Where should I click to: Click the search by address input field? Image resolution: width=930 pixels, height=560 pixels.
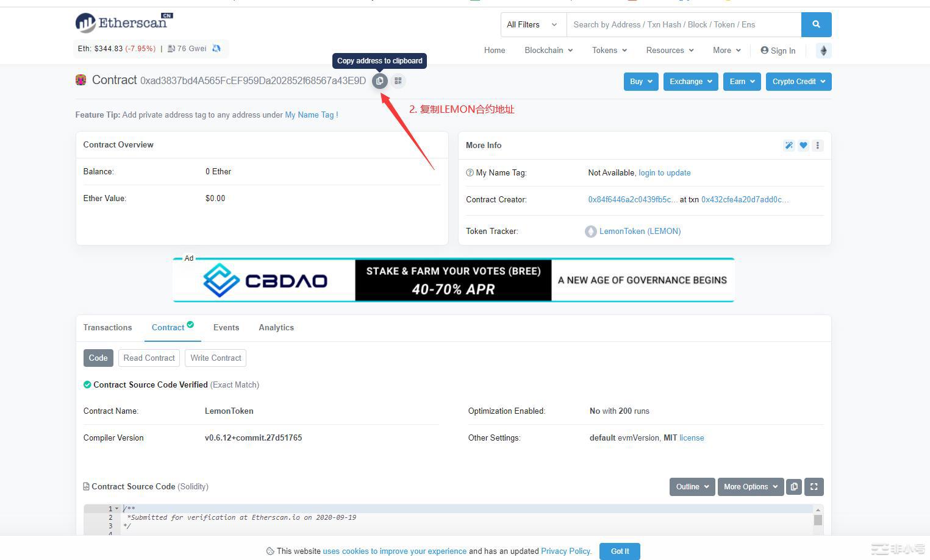coord(683,25)
